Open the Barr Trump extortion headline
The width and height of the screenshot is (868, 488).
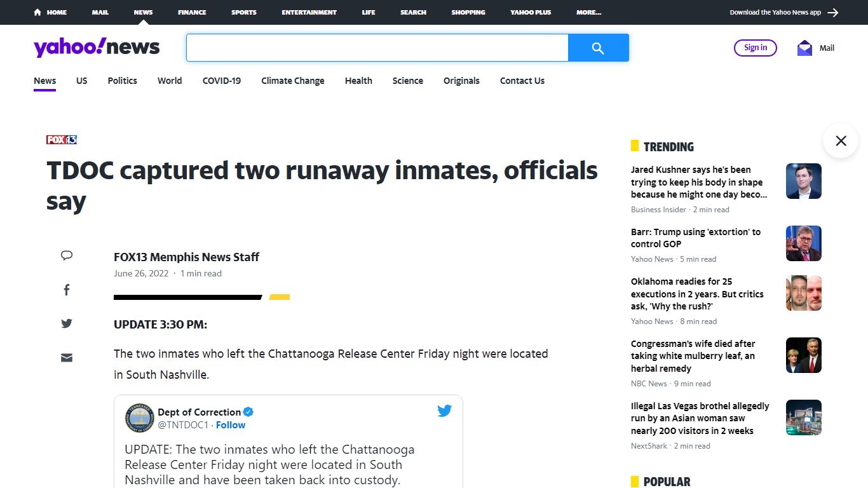point(696,238)
